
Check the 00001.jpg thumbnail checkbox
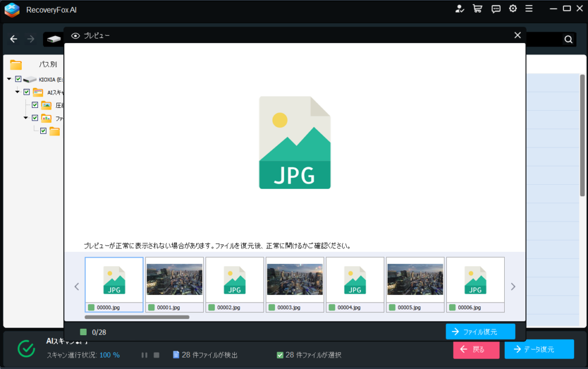click(x=152, y=308)
